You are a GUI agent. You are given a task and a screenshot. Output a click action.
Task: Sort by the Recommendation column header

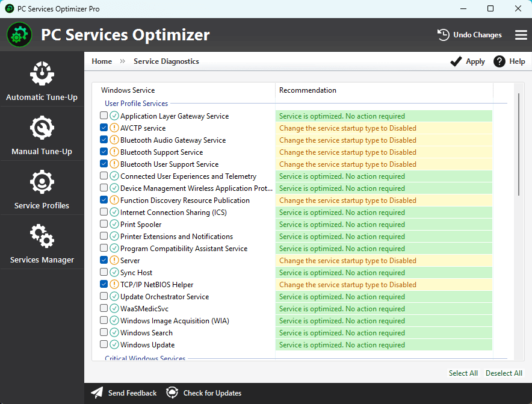click(x=308, y=90)
